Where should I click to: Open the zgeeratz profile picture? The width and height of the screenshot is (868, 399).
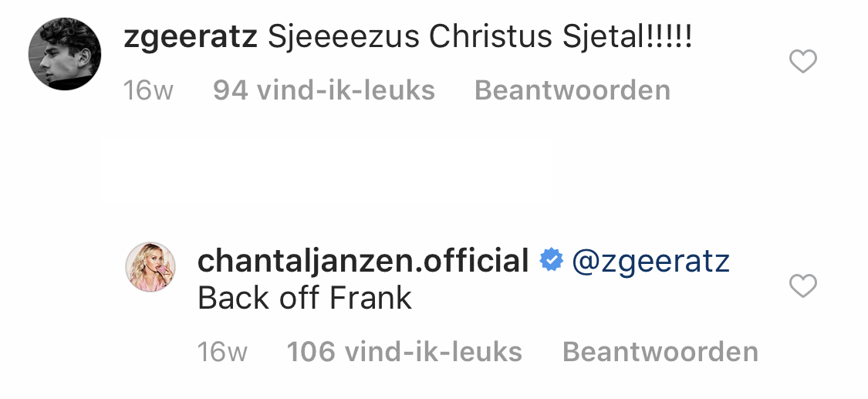tap(65, 54)
